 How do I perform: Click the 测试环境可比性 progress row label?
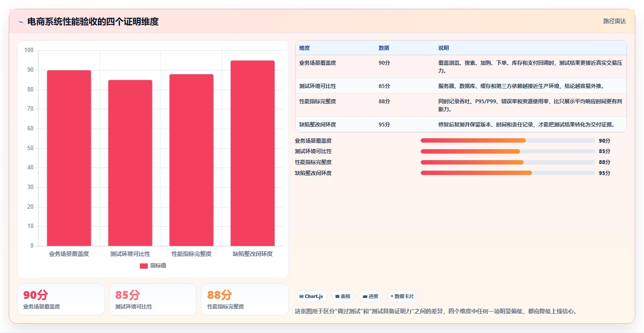coord(313,151)
